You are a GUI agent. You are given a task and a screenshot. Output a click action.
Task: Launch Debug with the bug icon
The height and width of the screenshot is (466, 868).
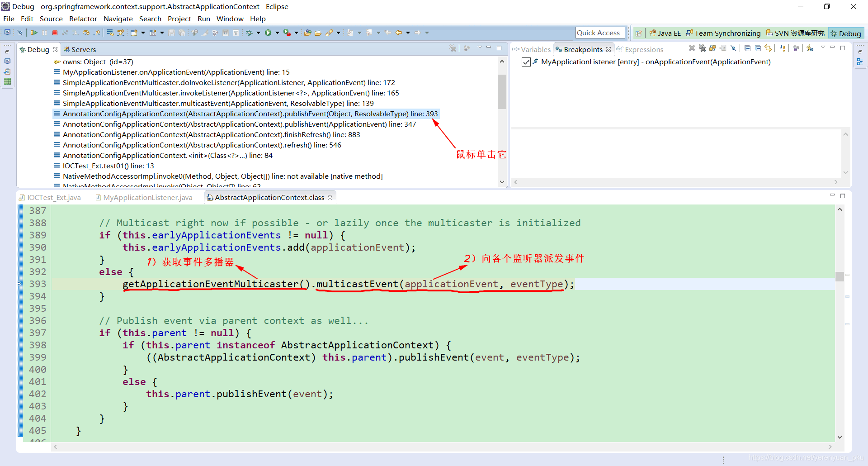click(x=249, y=33)
